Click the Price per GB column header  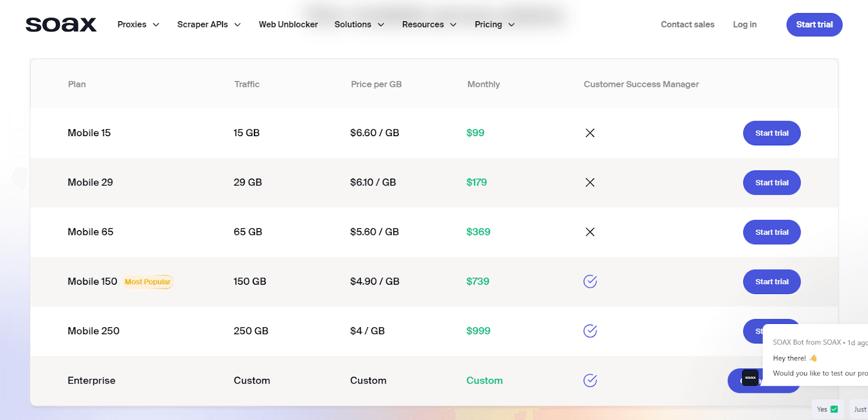point(376,84)
